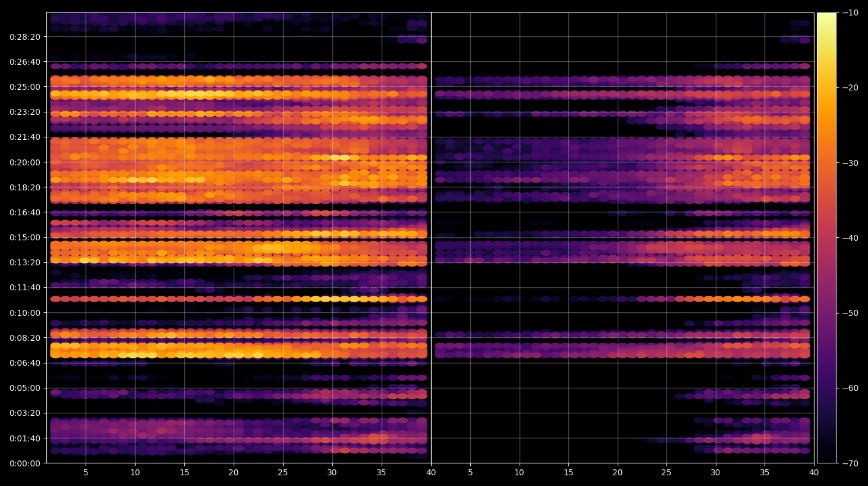Select x-axis label 30 under right plot

click(x=716, y=473)
